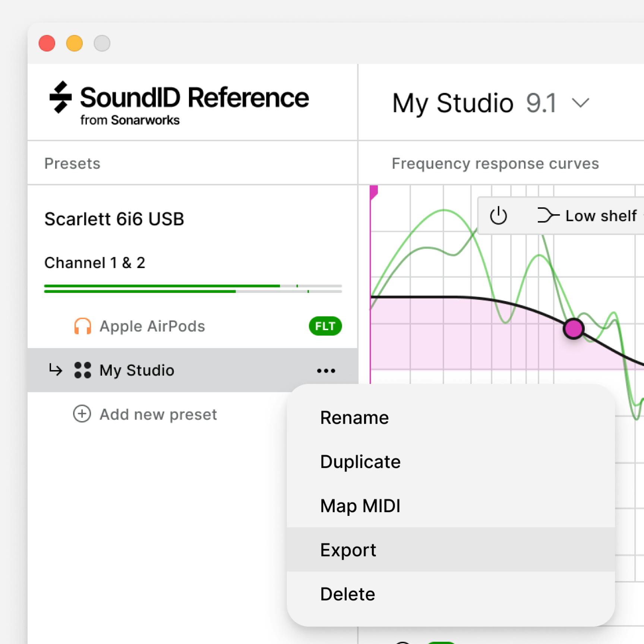This screenshot has width=644, height=644.
Task: Click the orange headphones icon beside Apple AirPods
Action: point(82,326)
